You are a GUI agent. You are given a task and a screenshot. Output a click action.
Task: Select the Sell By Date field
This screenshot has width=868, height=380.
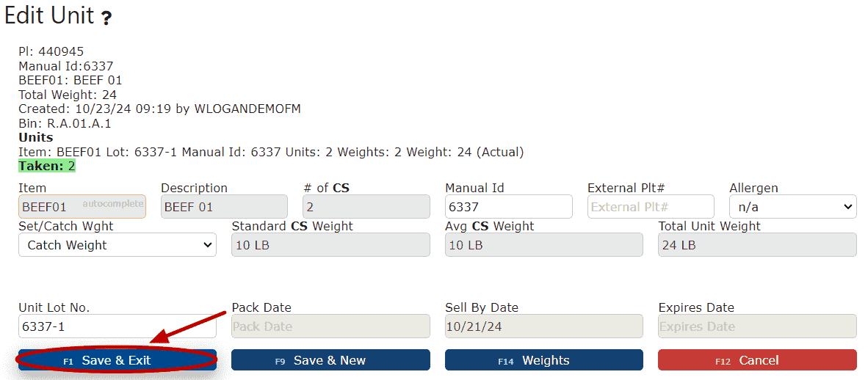(x=544, y=326)
